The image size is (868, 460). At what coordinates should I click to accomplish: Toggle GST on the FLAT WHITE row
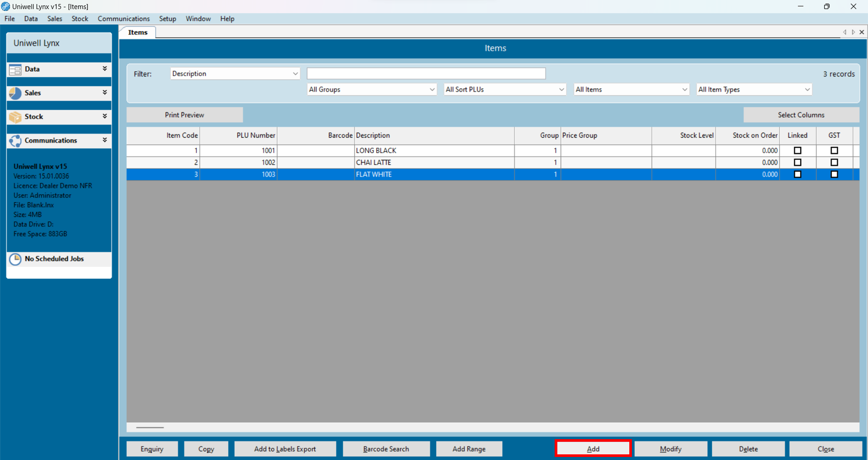tap(834, 174)
